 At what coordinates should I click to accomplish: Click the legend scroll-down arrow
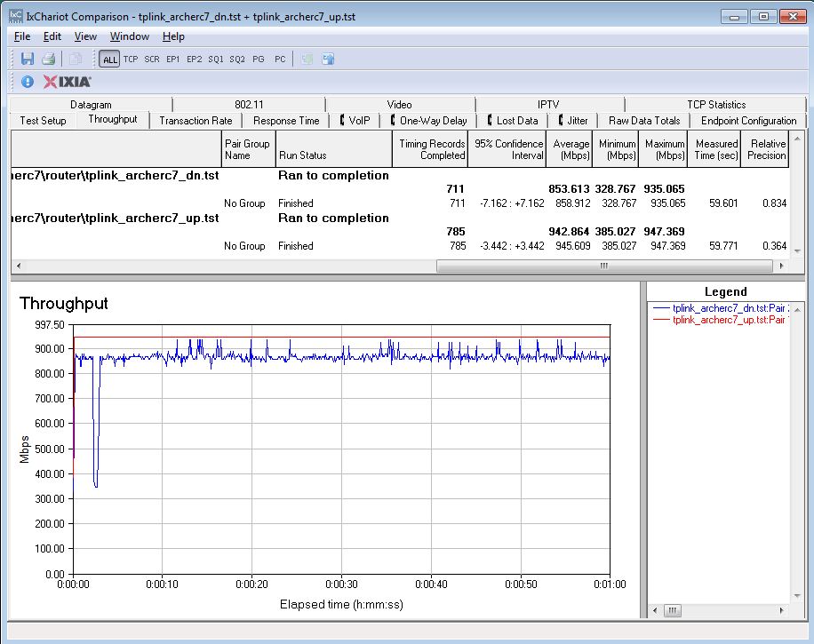pyautogui.click(x=797, y=596)
